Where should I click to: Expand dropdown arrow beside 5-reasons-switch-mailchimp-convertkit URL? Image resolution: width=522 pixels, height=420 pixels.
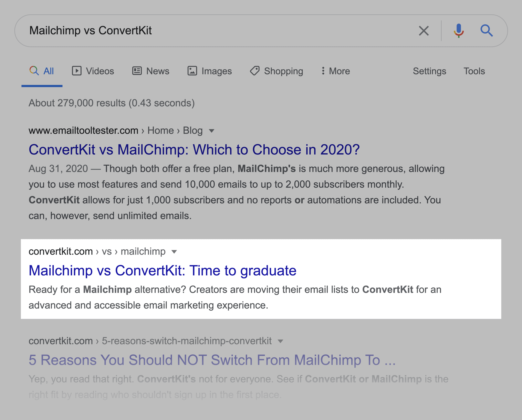(280, 341)
